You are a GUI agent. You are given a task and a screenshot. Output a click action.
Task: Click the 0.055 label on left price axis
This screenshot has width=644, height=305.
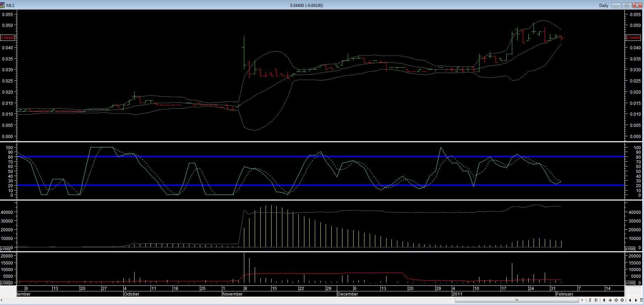(7, 15)
